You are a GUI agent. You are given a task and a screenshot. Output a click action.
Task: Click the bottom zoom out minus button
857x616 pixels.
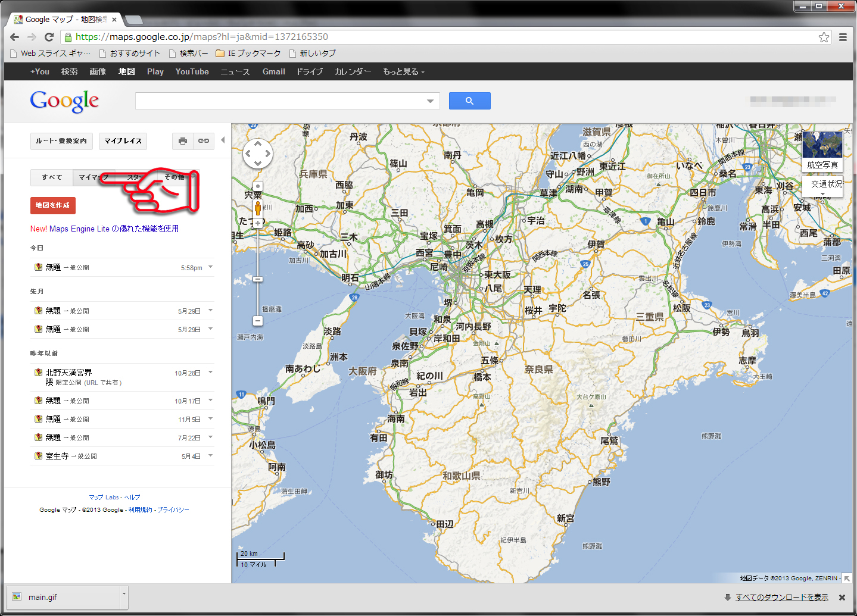(x=257, y=321)
